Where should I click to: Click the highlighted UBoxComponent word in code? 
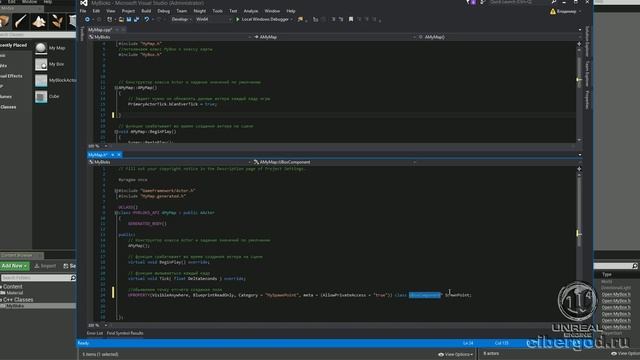click(424, 295)
